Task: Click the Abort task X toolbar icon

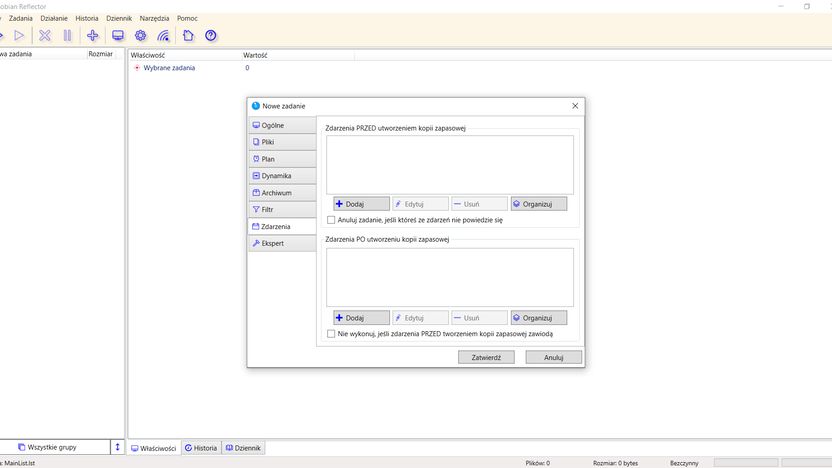Action: click(45, 36)
